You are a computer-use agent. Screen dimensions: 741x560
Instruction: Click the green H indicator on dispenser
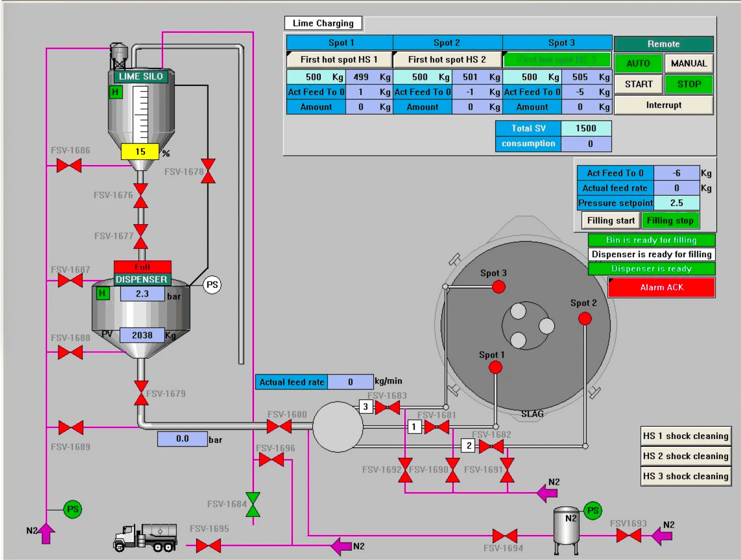pos(102,293)
